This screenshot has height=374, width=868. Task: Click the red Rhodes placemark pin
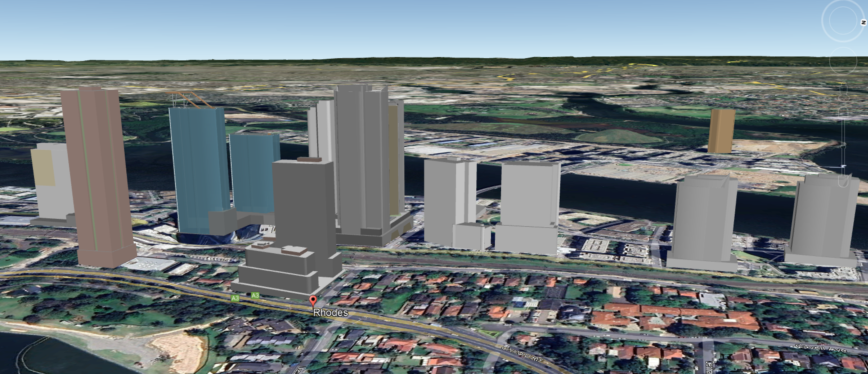point(313,300)
